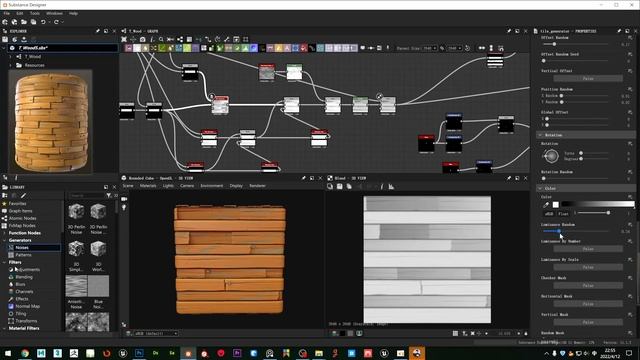Click the fit-to-frame icon at graph toolbar start
Image resolution: width=640 pixels, height=360 pixels.
(124, 40)
